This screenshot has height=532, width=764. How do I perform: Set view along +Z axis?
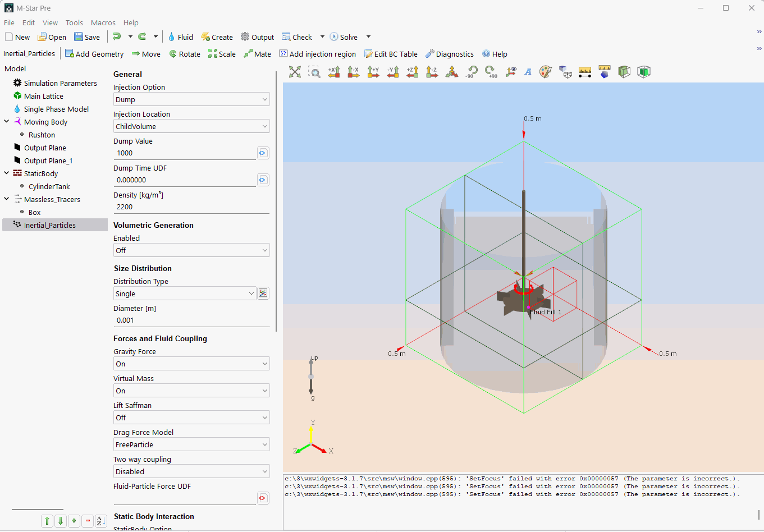tap(413, 72)
